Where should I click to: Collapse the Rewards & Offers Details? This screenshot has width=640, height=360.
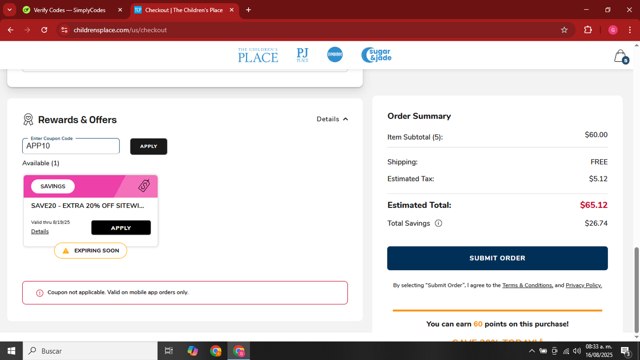332,119
